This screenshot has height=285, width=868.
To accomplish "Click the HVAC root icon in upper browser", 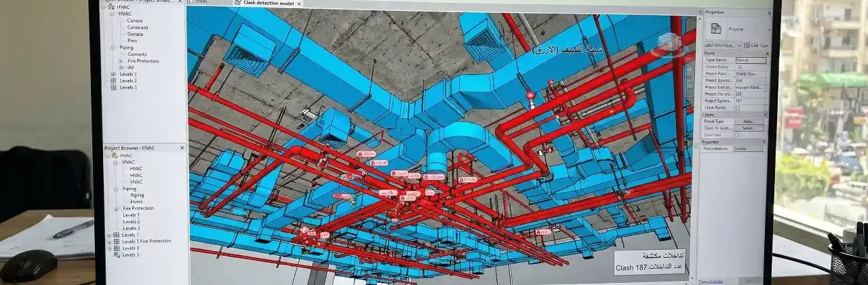I will tap(111, 7).
